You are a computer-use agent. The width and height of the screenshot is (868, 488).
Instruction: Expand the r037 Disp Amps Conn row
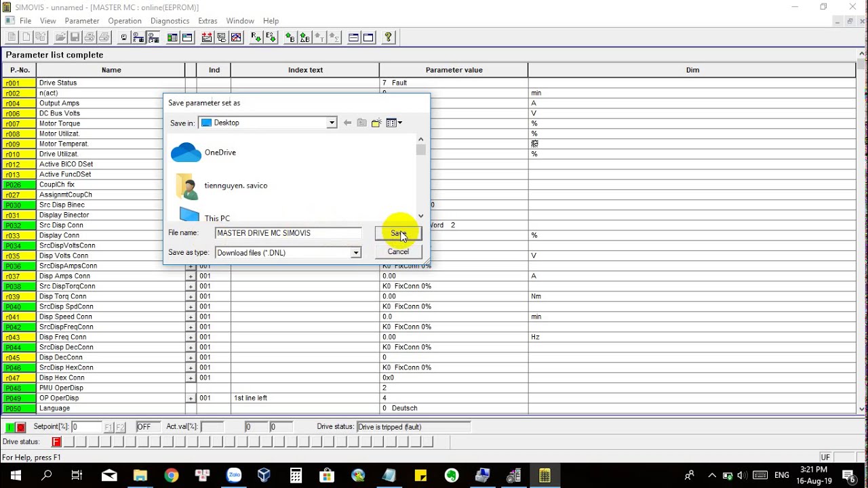coord(191,276)
